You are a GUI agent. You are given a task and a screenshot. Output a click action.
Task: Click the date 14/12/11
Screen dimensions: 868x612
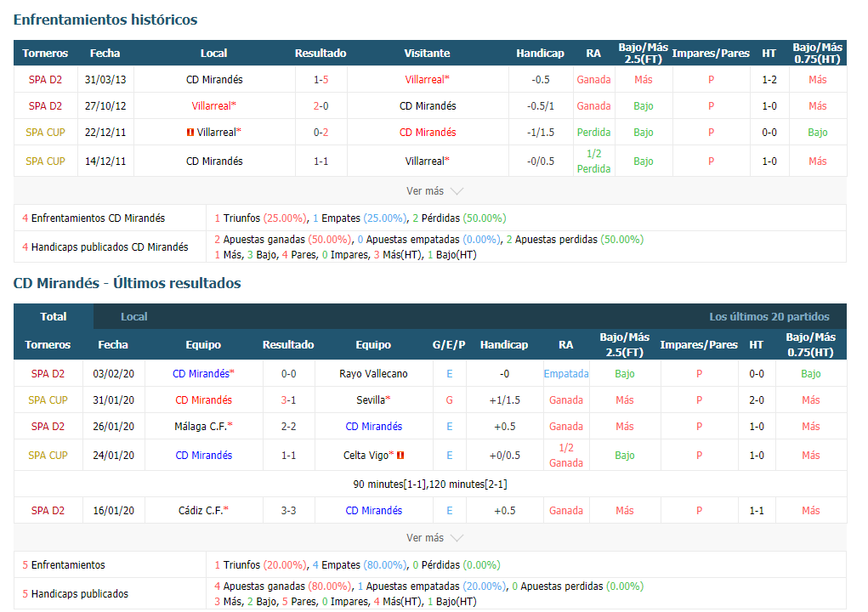tap(105, 161)
